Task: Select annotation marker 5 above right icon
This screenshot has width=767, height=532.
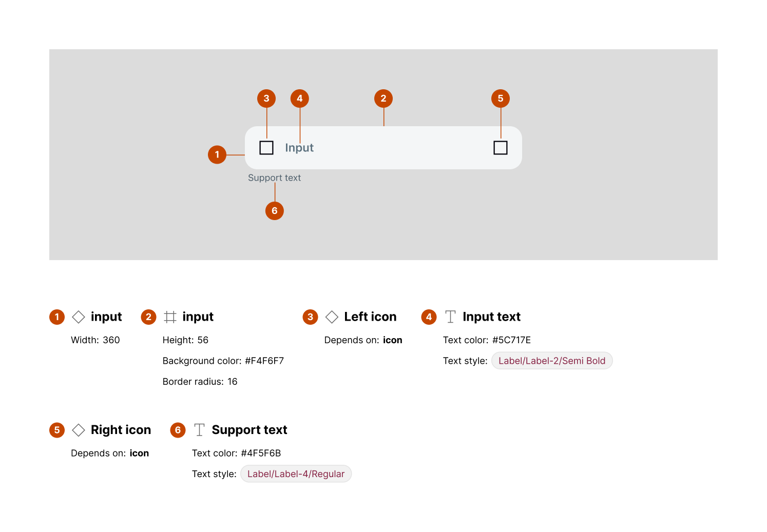Action: pos(501,98)
